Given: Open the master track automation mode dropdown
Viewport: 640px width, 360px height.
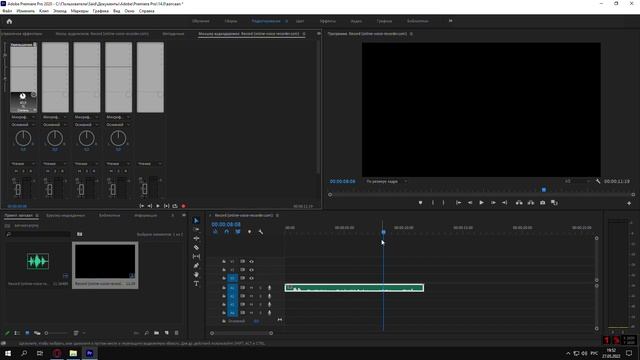Looking at the screenshot, I should click(x=150, y=164).
